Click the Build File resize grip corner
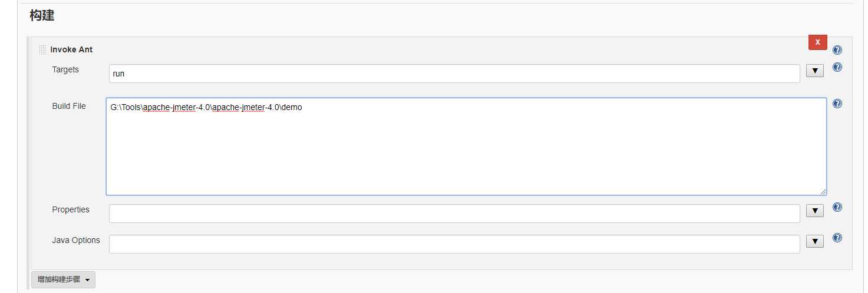 tap(823, 191)
